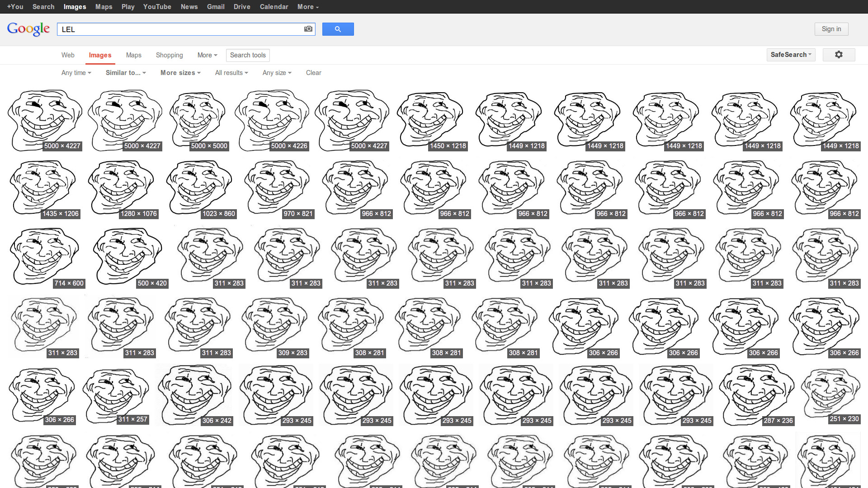Click the Google logo
The height and width of the screenshot is (488, 868).
click(28, 29)
